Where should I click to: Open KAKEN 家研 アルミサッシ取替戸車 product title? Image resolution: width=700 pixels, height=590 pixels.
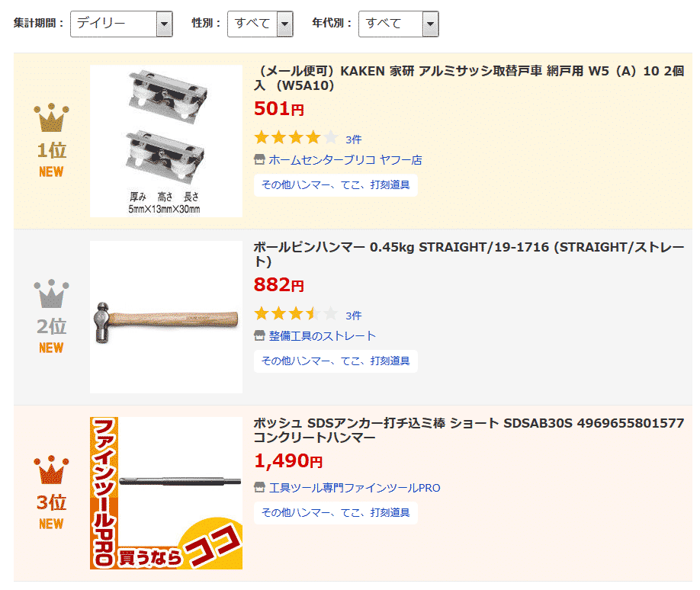click(x=469, y=78)
